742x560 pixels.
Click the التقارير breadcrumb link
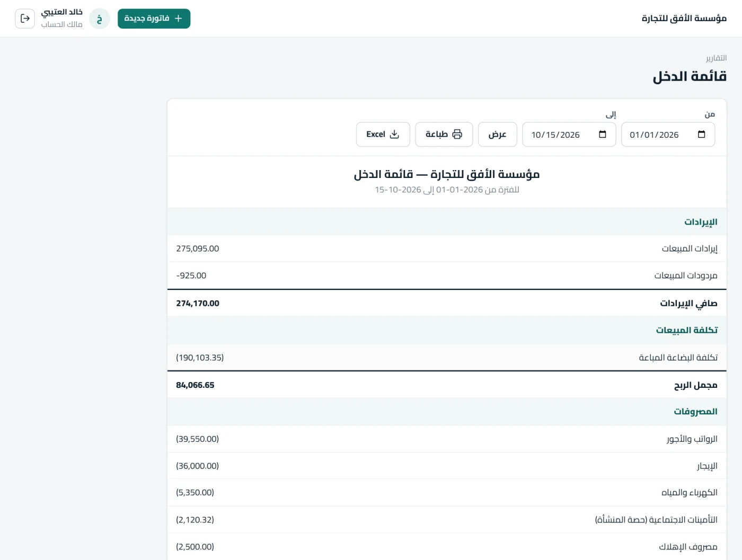point(716,58)
